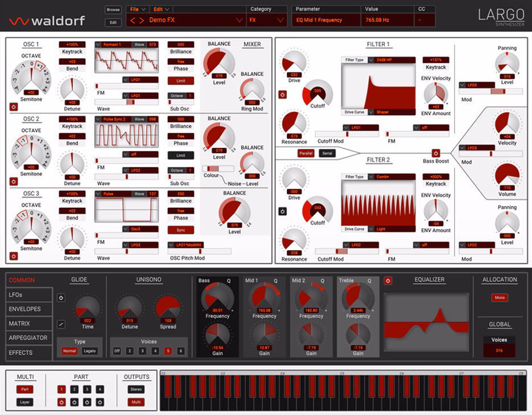The height and width of the screenshot is (415, 532).
Task: Set Unisono voices to Off
Action: (x=117, y=351)
